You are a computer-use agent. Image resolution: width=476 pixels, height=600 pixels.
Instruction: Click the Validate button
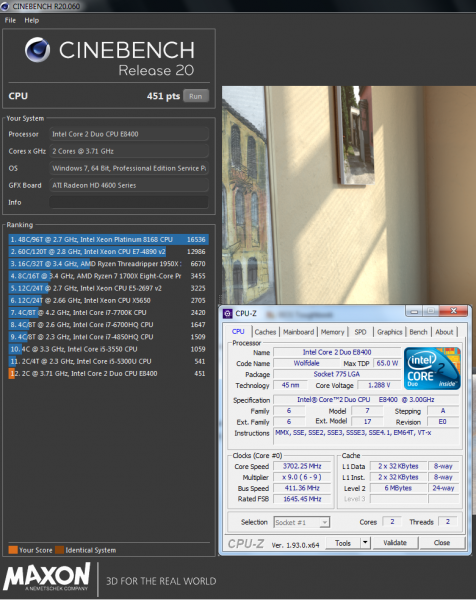point(395,543)
